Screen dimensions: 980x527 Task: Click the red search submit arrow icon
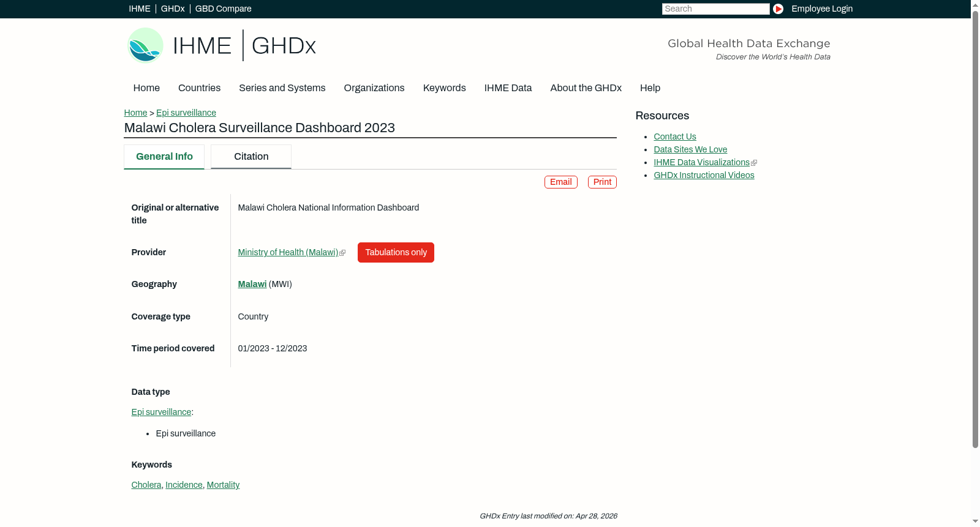(x=778, y=9)
